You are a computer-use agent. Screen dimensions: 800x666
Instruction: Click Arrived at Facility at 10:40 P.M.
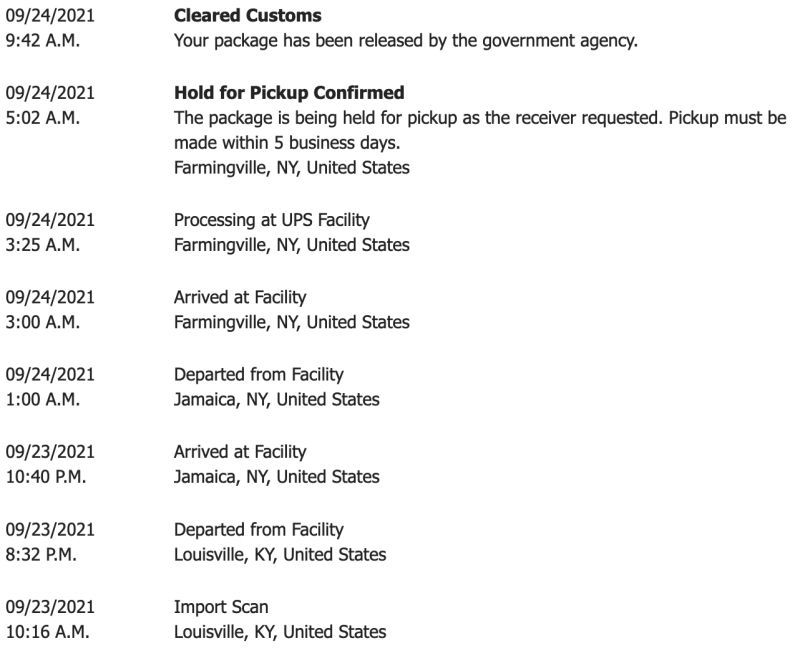240,452
